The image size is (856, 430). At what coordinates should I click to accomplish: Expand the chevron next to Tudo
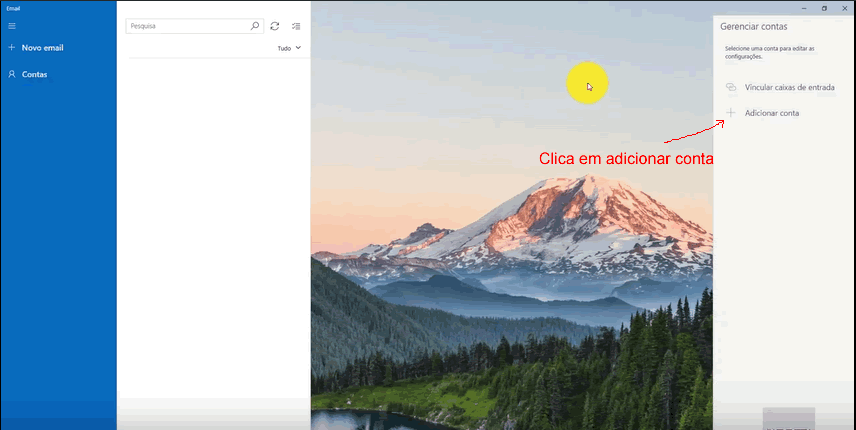298,48
